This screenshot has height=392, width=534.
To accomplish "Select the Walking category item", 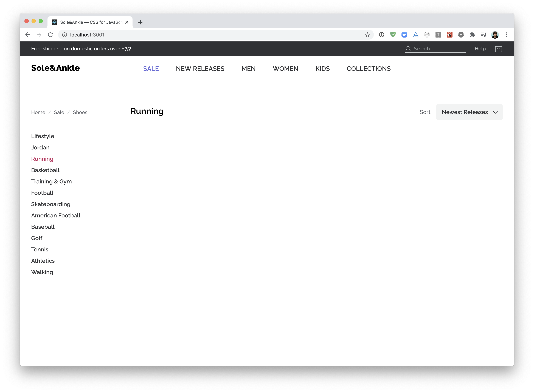I will (42, 272).
